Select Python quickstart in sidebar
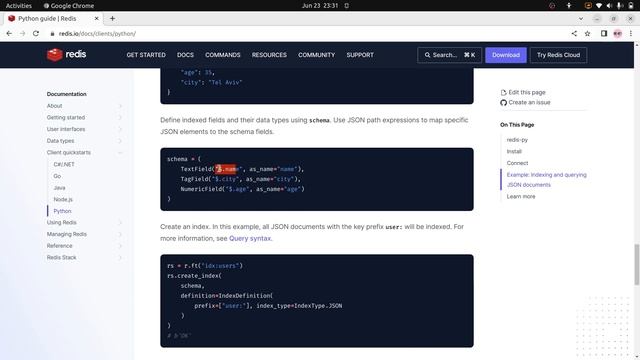 62,211
